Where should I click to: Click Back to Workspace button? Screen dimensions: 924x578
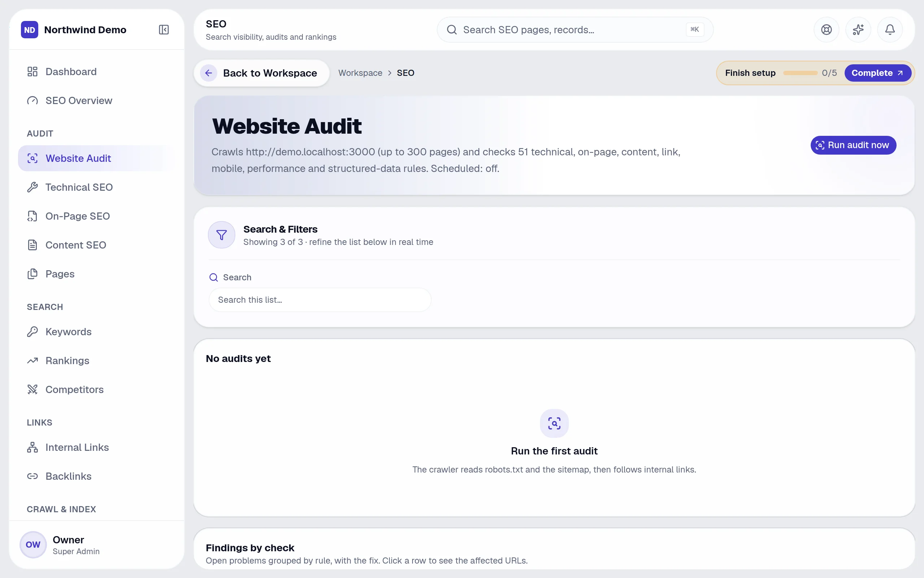pyautogui.click(x=262, y=73)
